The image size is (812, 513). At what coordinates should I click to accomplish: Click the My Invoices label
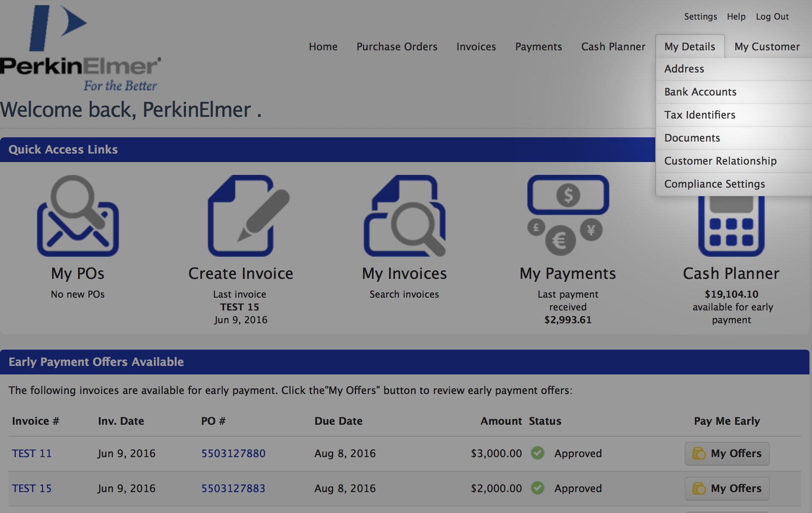click(x=405, y=273)
